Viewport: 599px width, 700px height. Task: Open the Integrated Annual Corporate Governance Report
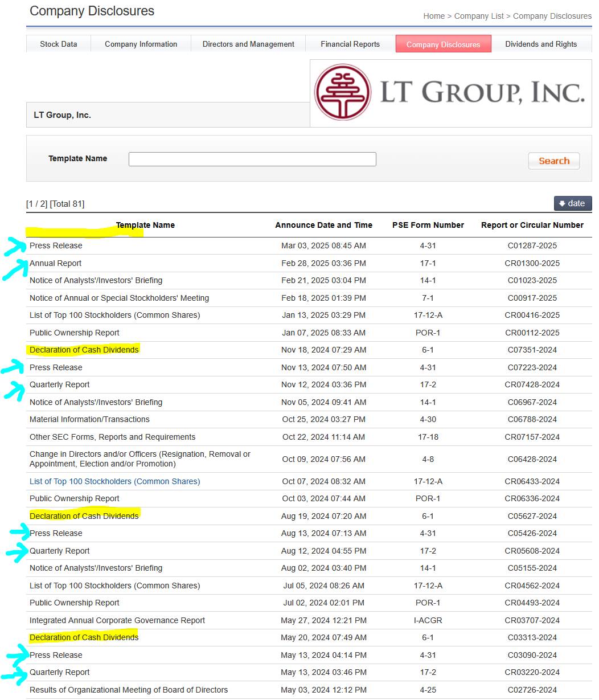[x=117, y=620]
